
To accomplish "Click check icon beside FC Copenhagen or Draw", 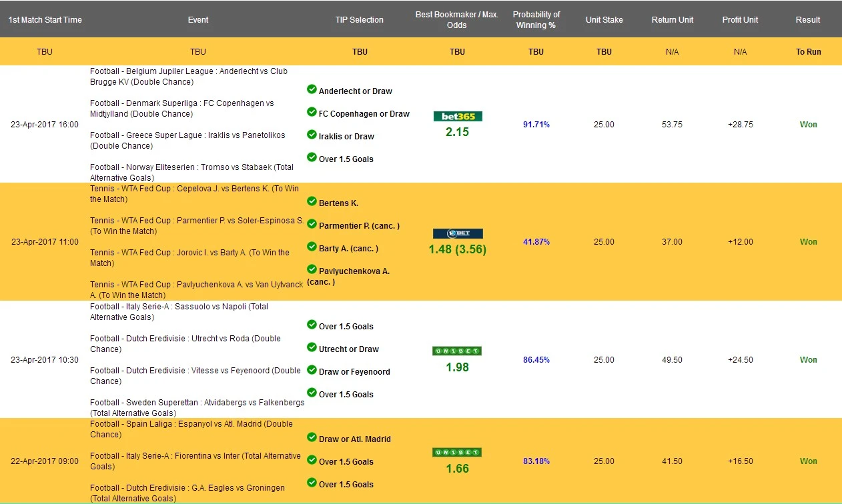I will point(312,112).
